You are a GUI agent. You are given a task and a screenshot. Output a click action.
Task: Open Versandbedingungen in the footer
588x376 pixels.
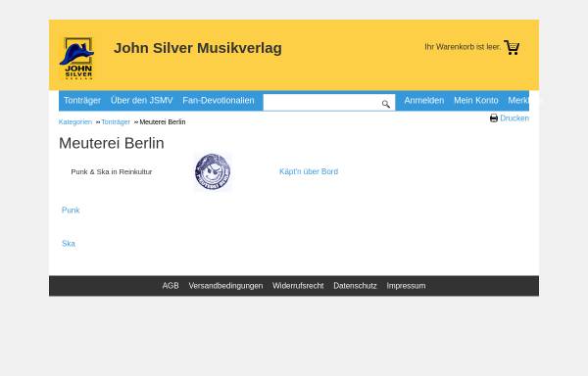coord(225,286)
